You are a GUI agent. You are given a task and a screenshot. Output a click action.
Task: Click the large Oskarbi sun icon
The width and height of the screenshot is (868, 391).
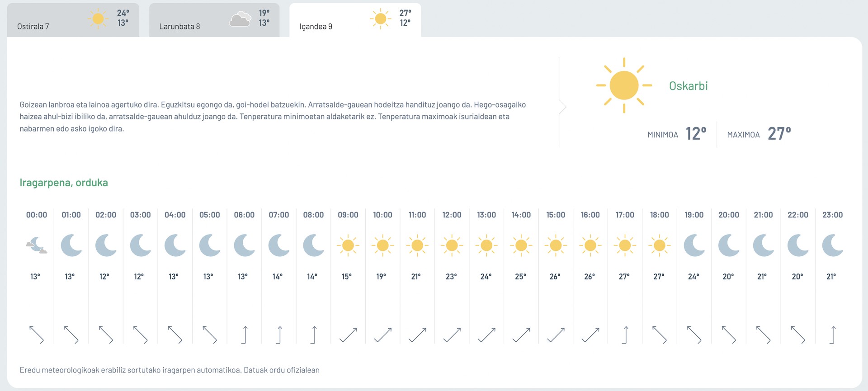coord(624,85)
